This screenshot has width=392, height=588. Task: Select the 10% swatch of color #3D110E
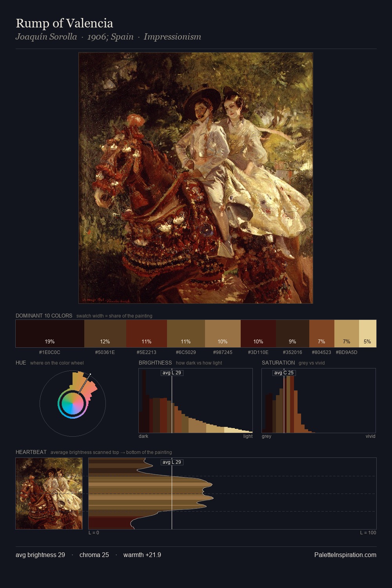click(258, 334)
